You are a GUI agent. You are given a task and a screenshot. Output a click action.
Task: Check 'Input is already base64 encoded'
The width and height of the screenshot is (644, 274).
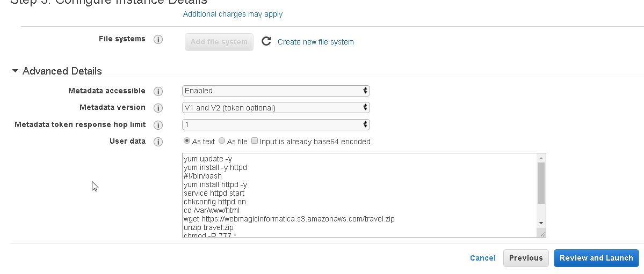(x=255, y=142)
